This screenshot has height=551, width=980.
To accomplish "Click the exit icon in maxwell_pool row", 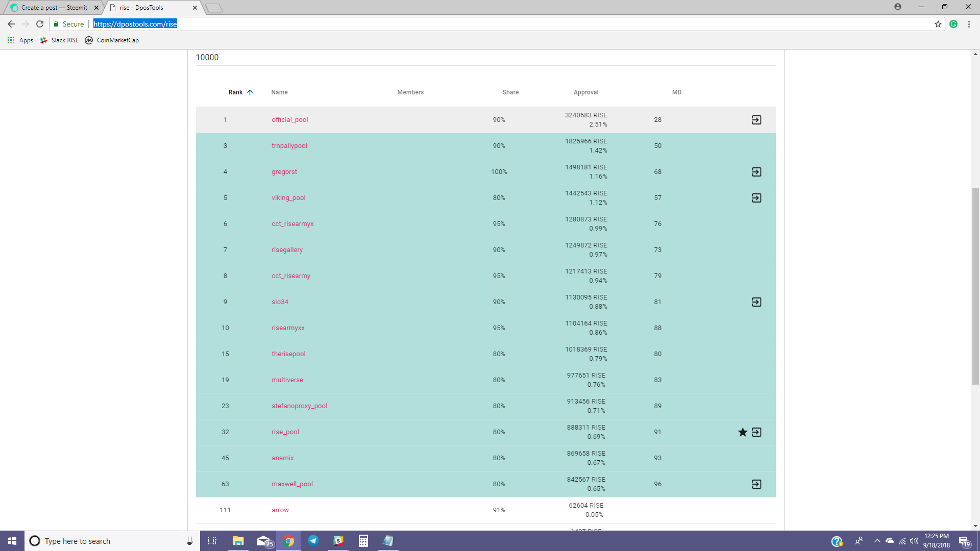I will click(756, 484).
